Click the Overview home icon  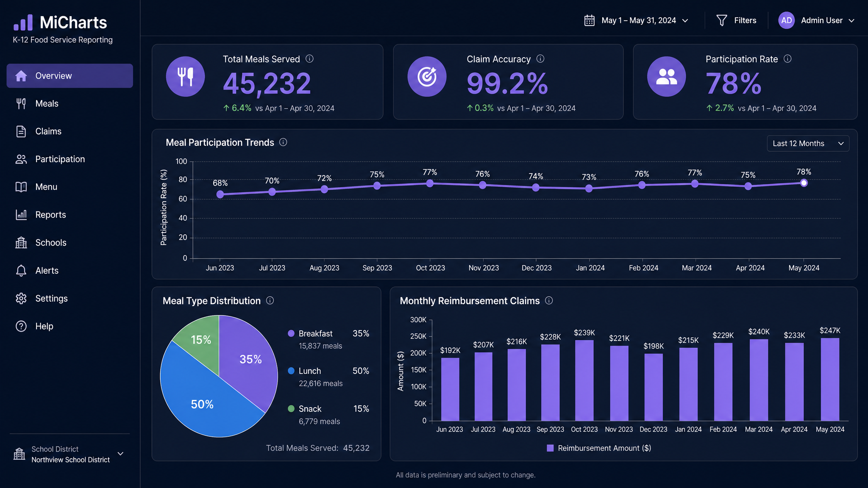[21, 76]
